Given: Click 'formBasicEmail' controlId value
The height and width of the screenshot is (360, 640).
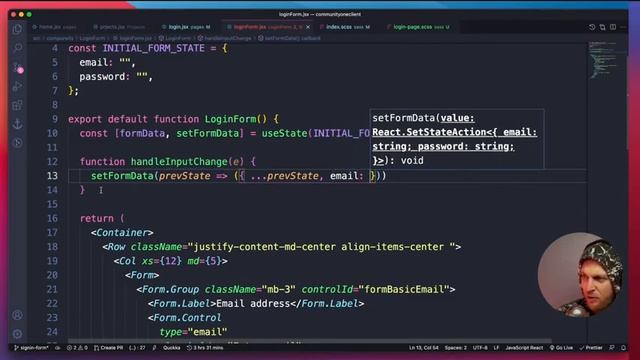Looking at the screenshot, I should pyautogui.click(x=404, y=289).
